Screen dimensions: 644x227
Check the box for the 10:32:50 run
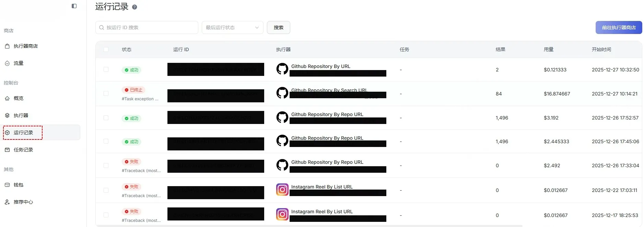106,70
